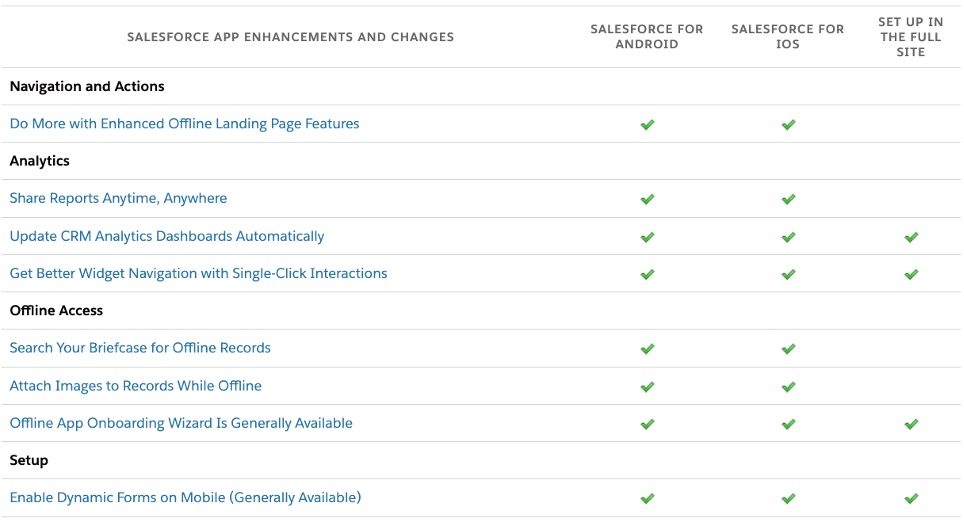The height and width of the screenshot is (522, 964).
Task: Click the Set Up in the Full Site header
Action: pos(911,37)
